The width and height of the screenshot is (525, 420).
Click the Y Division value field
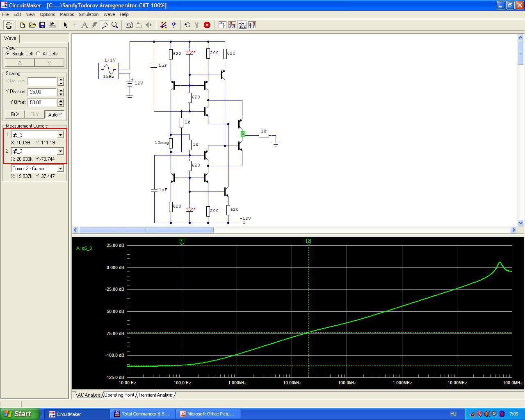click(42, 92)
